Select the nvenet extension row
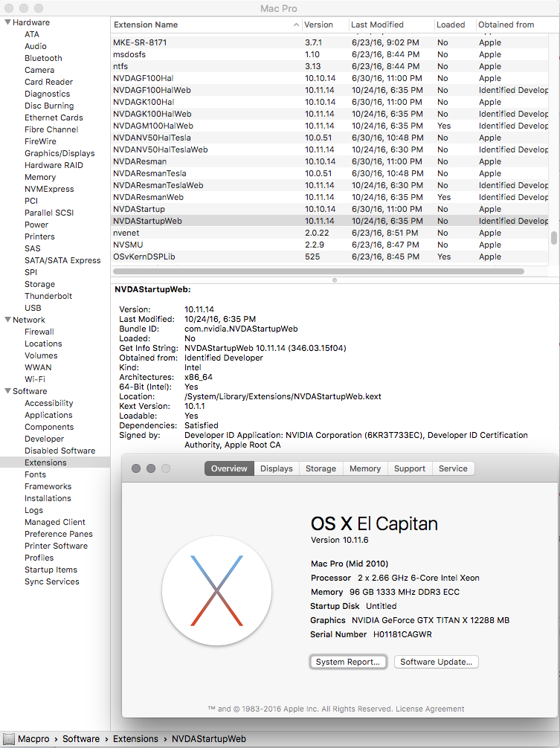The width and height of the screenshot is (560, 748). coord(329,233)
